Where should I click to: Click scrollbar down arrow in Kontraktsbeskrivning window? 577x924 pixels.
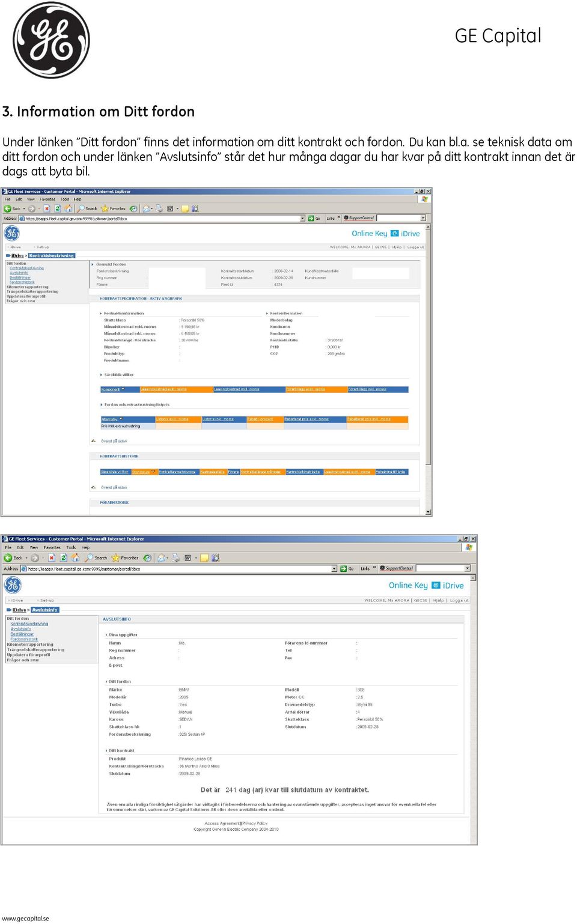[428, 512]
